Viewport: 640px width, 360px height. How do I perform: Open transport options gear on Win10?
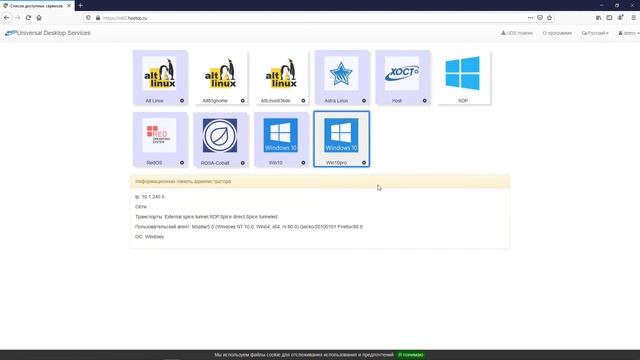pos(303,163)
